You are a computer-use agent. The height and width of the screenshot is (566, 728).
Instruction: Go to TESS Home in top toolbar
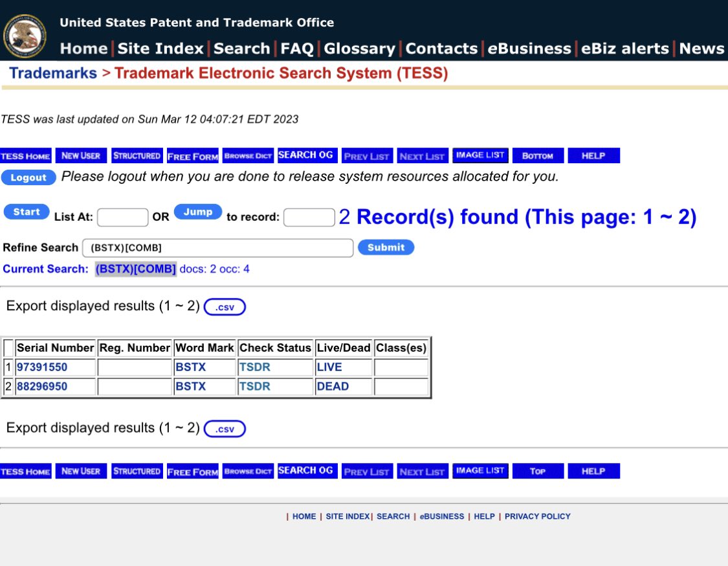(25, 155)
